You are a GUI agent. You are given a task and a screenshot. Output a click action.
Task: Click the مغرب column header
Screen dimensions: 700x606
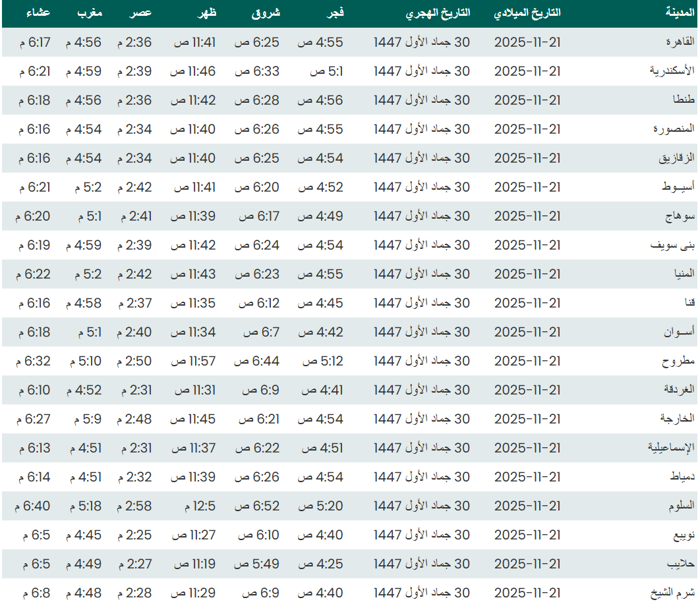pyautogui.click(x=89, y=13)
